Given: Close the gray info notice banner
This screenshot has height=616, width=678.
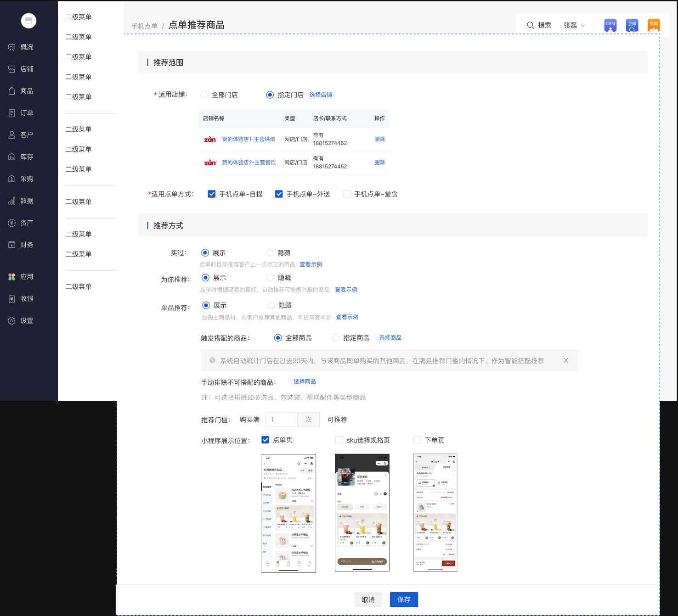Looking at the screenshot, I should (565, 361).
